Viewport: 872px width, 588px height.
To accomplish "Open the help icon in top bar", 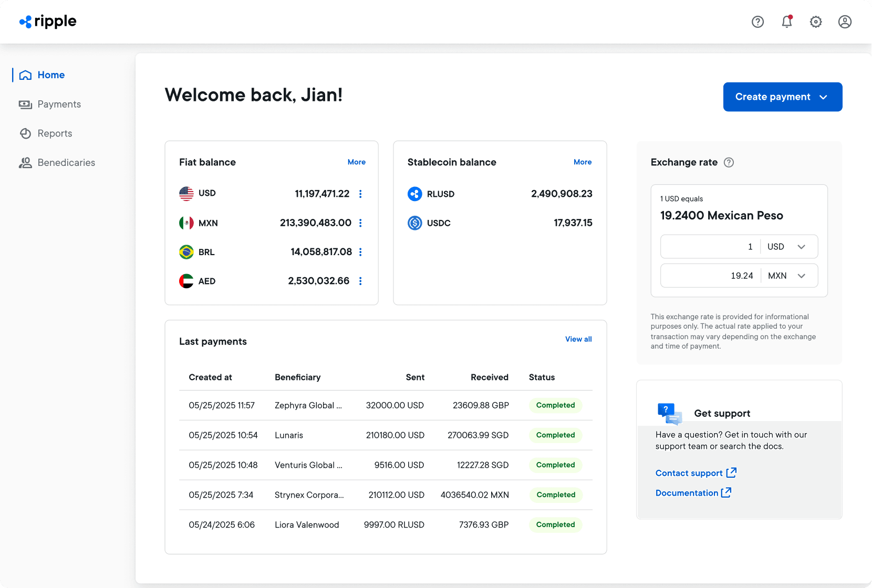I will point(757,22).
